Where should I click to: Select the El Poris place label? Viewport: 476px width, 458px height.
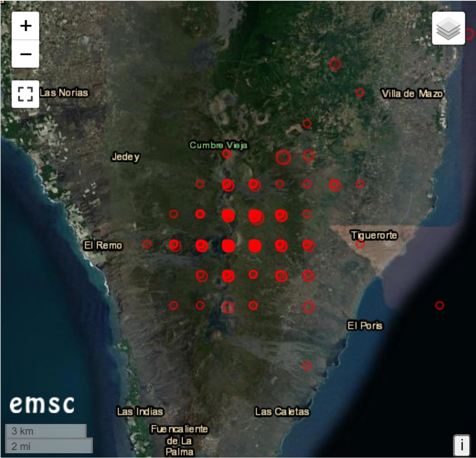pos(365,326)
